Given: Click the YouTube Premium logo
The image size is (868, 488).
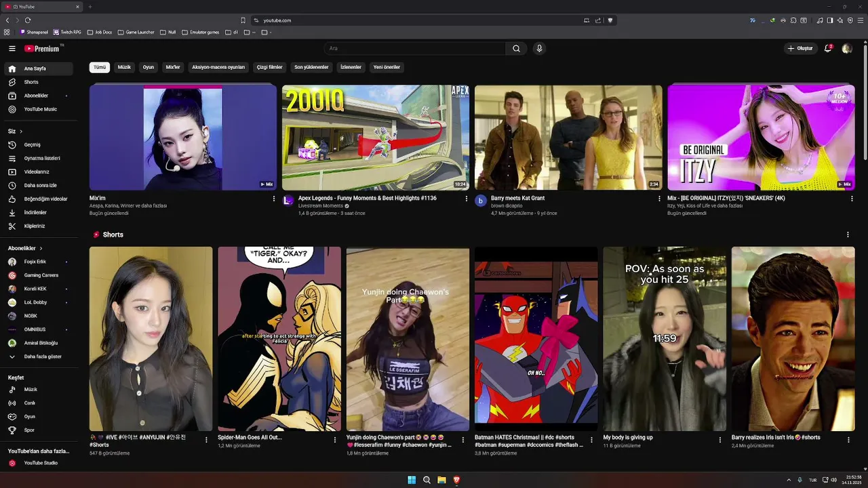Looking at the screenshot, I should coord(42,49).
